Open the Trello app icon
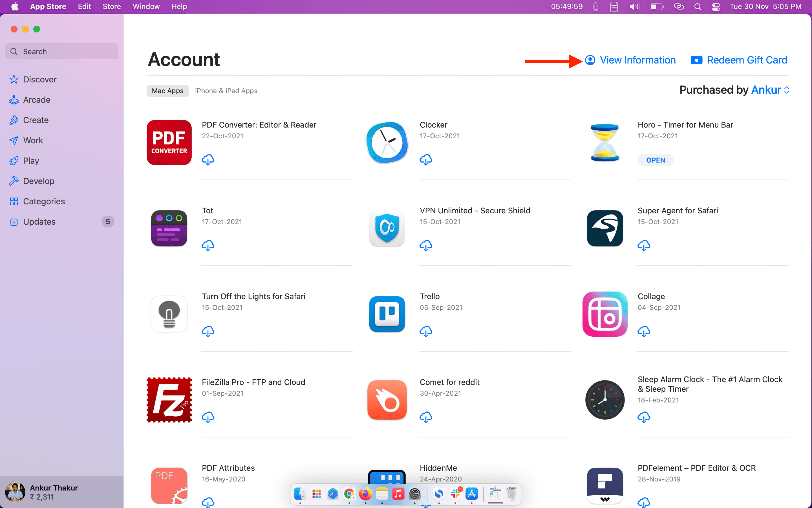Image resolution: width=812 pixels, height=508 pixels. 387,314
